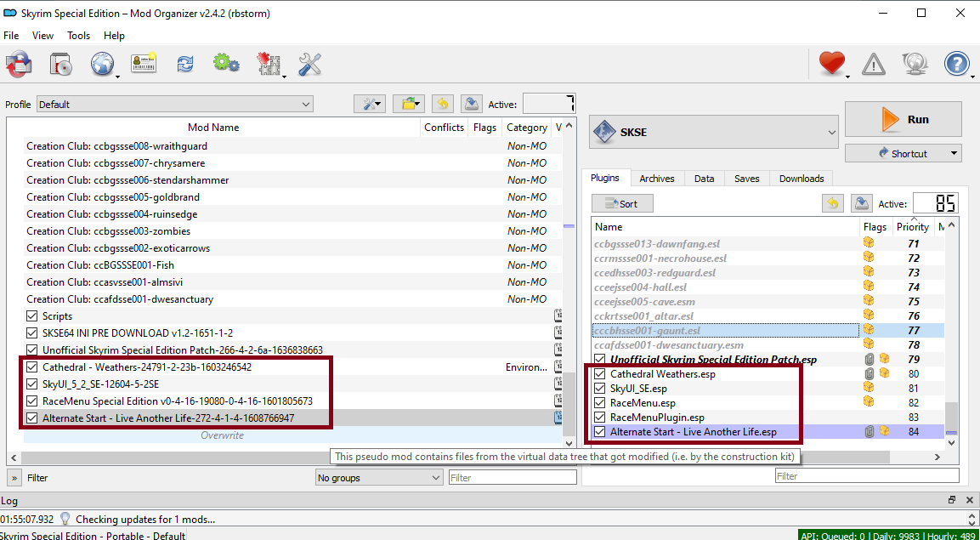Click the plugin list vertical scrollbar thumb
This screenshot has height=540, width=980.
click(951, 416)
